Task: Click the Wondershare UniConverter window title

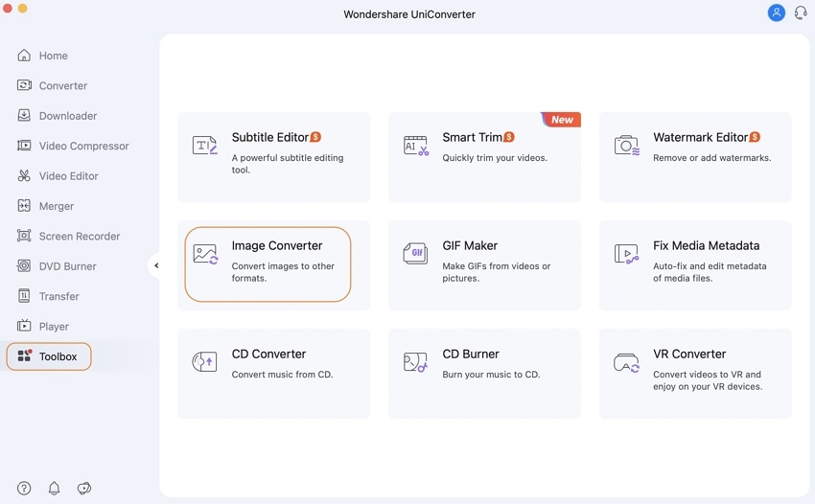Action: 409,14
